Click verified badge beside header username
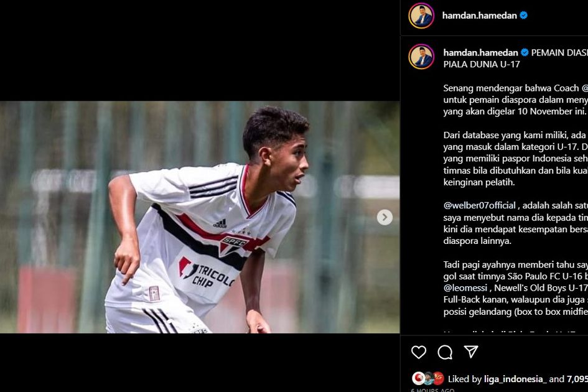The width and height of the screenshot is (588, 392). [523, 16]
